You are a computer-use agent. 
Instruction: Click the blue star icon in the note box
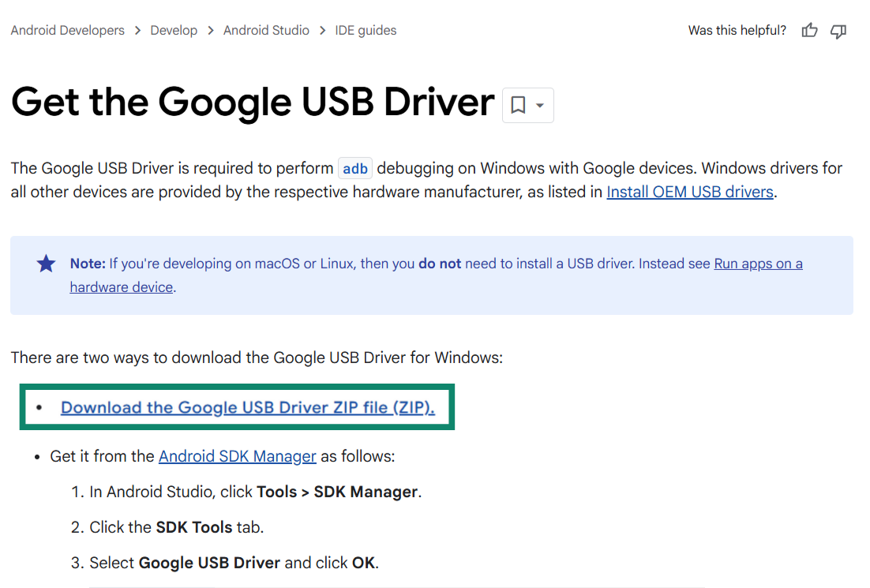46,264
